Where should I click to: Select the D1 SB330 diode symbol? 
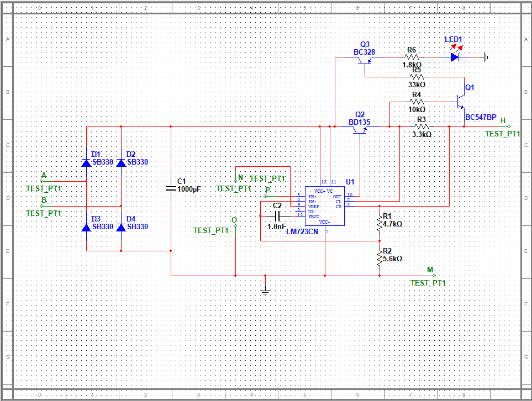pos(86,163)
